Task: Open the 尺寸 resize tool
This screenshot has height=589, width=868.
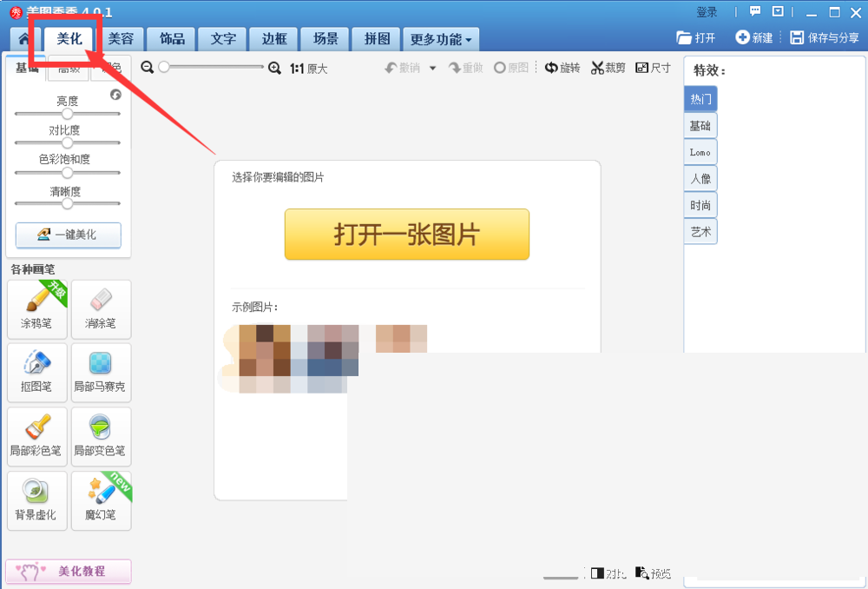Action: [654, 68]
